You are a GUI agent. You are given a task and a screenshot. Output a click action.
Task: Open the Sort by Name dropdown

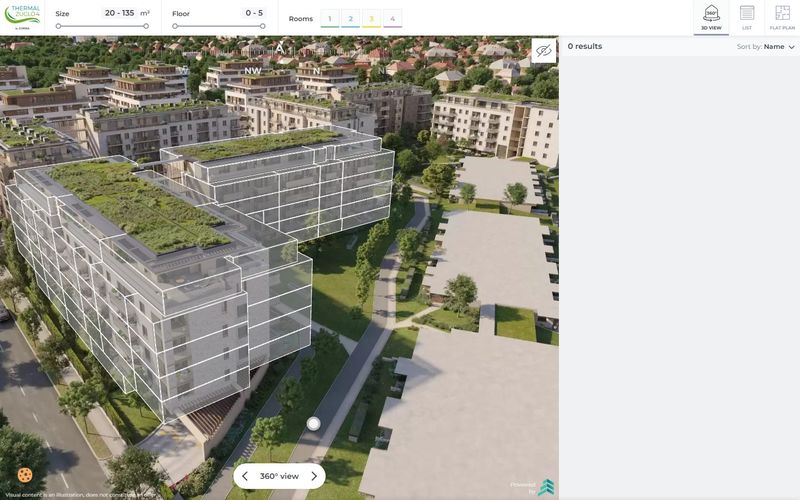pos(766,46)
